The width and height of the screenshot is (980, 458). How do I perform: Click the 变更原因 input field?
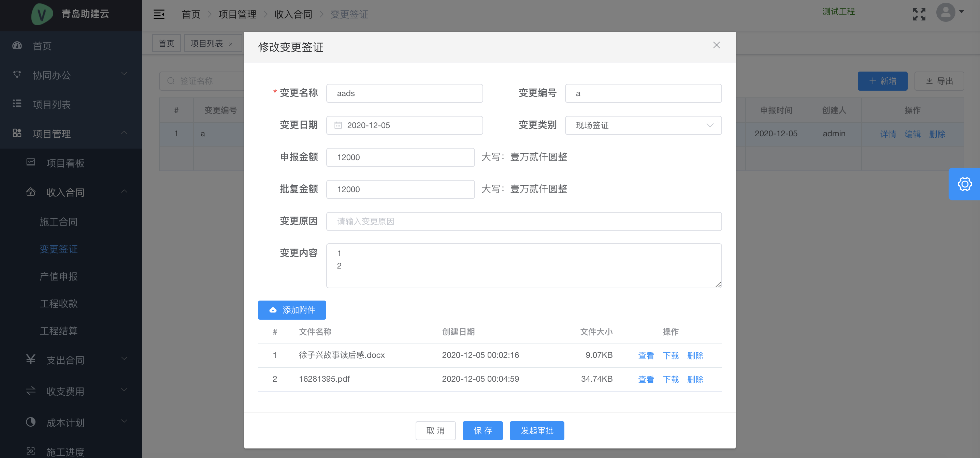coord(523,221)
